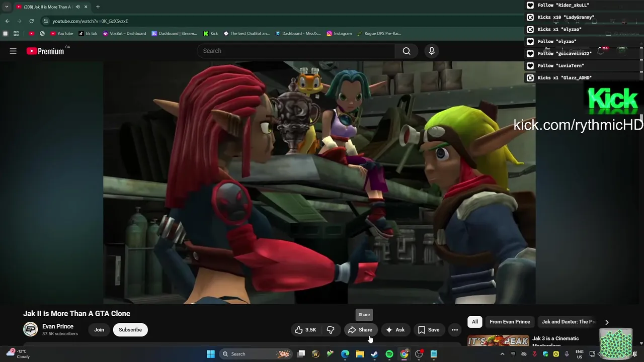
Task: Focus the YouTube Search field
Action: [x=296, y=51]
